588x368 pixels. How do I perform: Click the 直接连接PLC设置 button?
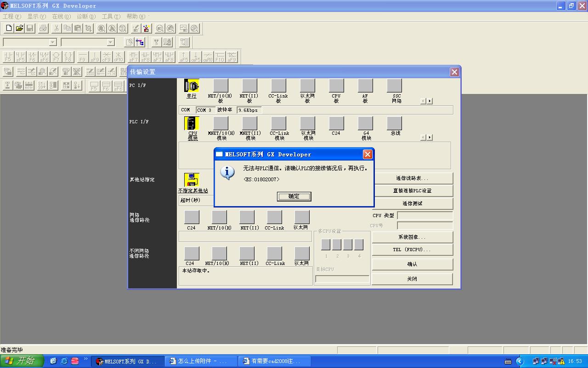(412, 190)
